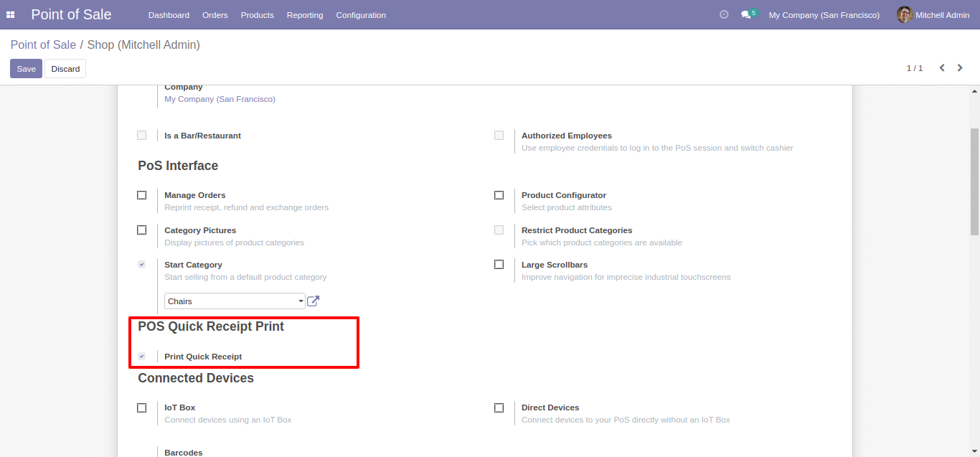Open Reporting menu
The height and width of the screenshot is (457, 980).
[x=305, y=15]
